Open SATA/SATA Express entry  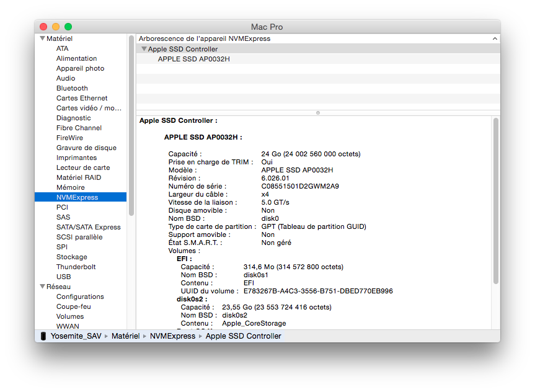tap(89, 227)
